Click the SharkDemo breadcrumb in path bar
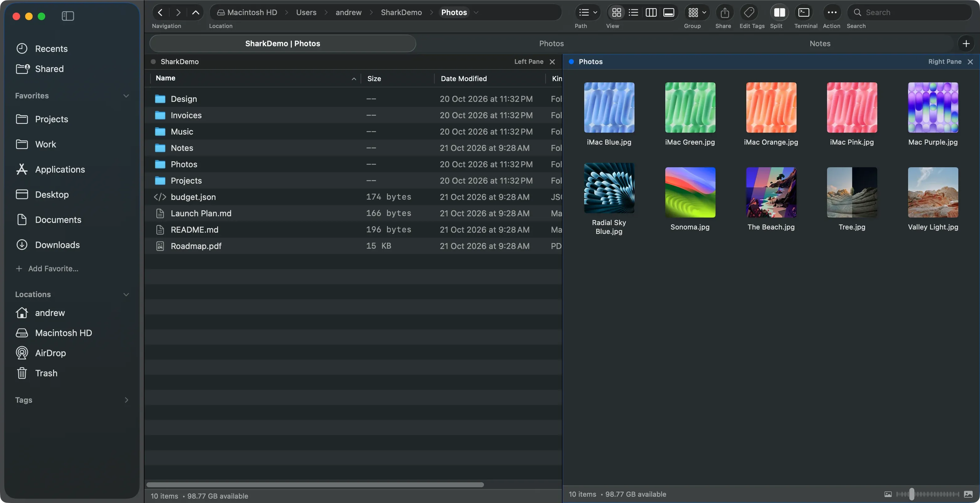Viewport: 980px width, 503px height. 401,13
